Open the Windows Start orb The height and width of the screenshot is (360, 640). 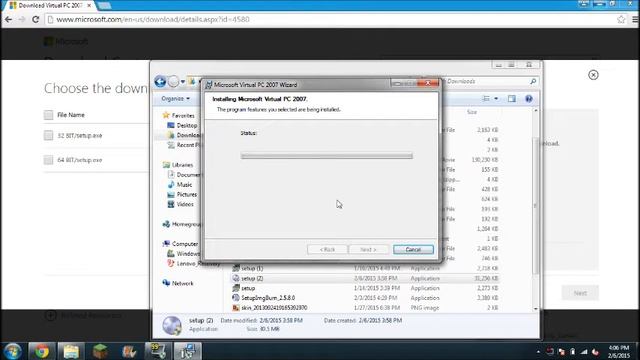click(13, 351)
